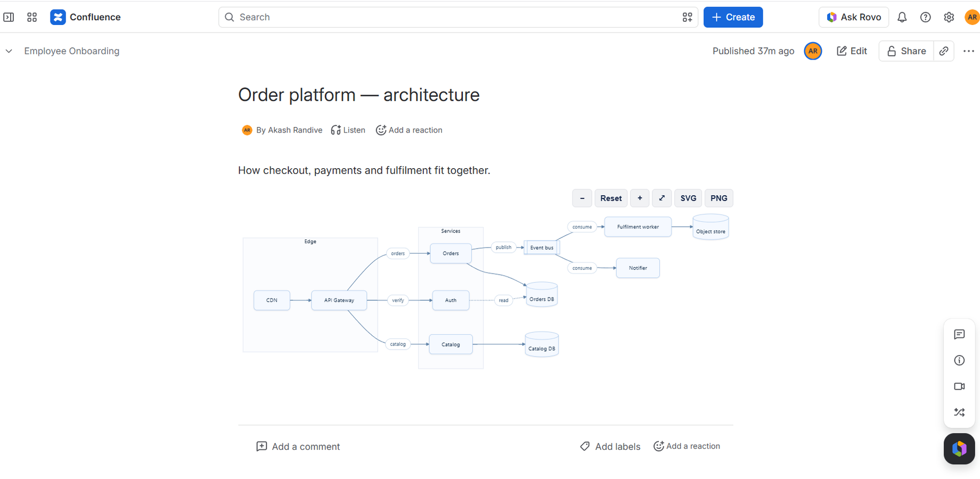This screenshot has height=479, width=980.
Task: Collapse the Employee Onboarding breadcrumb chevron
Action: tap(9, 51)
